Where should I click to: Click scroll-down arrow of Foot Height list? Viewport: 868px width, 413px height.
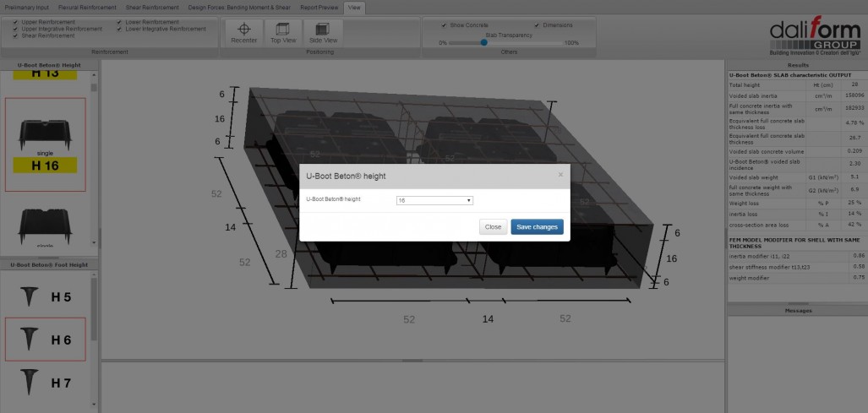tap(94, 405)
